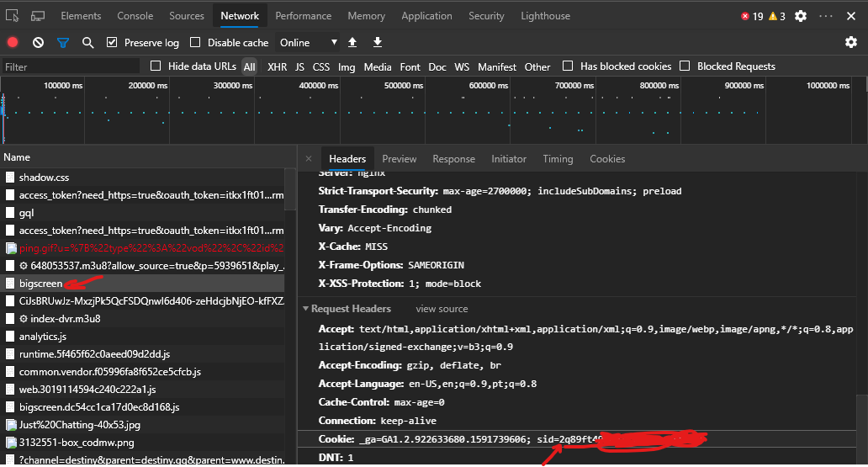
Task: Select the gql request
Action: tap(142, 213)
